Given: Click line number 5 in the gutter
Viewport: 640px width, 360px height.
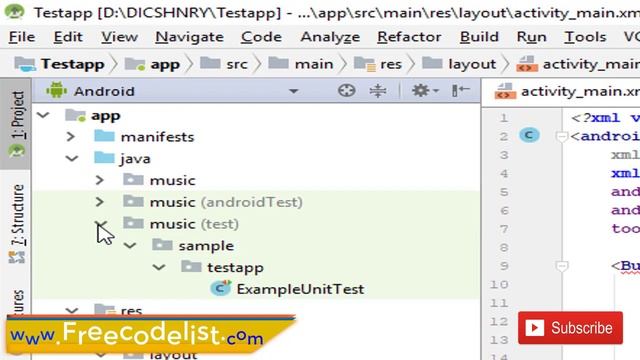Looking at the screenshot, I should [504, 192].
